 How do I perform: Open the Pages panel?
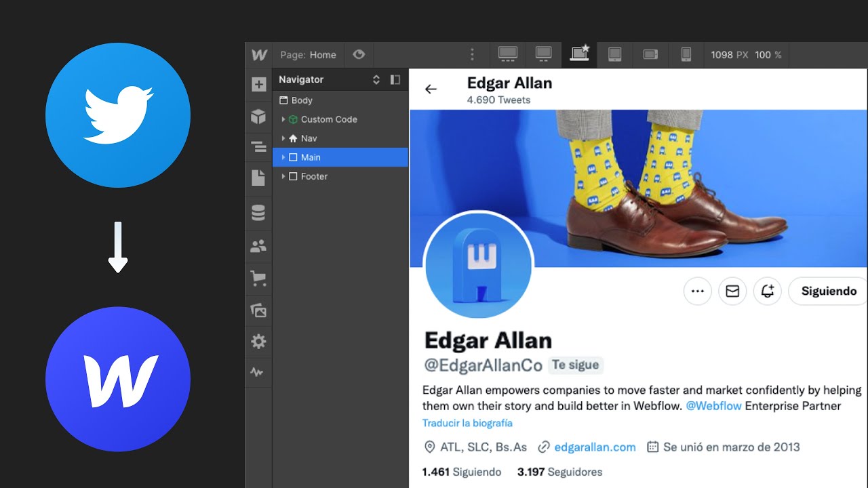[258, 178]
